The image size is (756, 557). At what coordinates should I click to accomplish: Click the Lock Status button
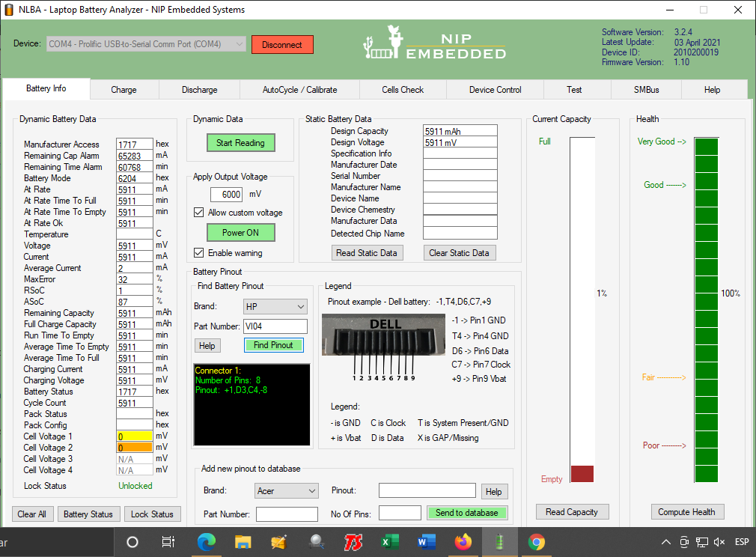click(x=152, y=514)
